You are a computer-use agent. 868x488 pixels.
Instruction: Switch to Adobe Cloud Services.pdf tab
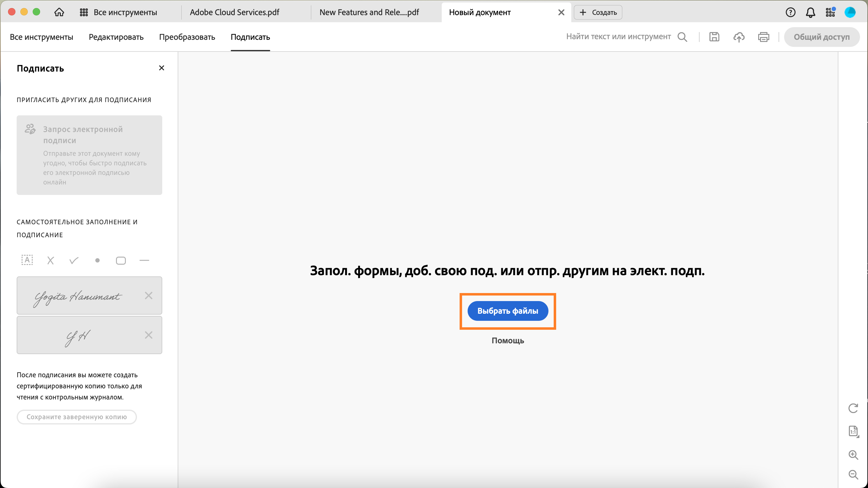click(x=234, y=12)
